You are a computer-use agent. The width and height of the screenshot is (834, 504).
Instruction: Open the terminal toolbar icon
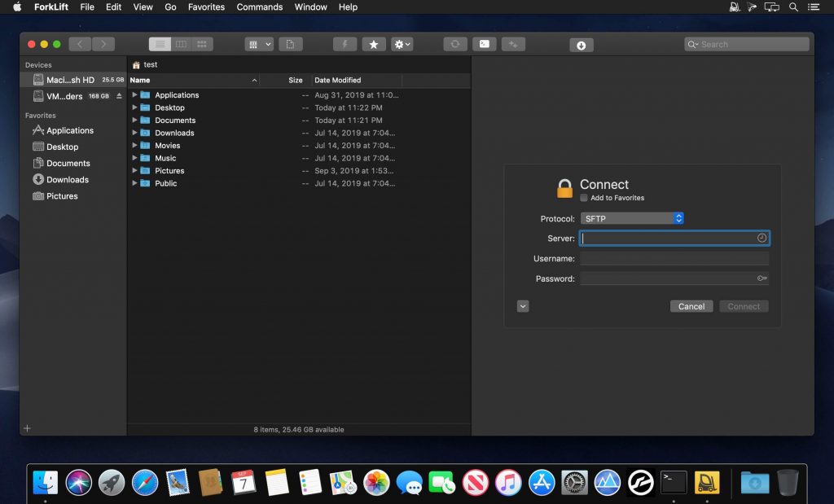485,44
